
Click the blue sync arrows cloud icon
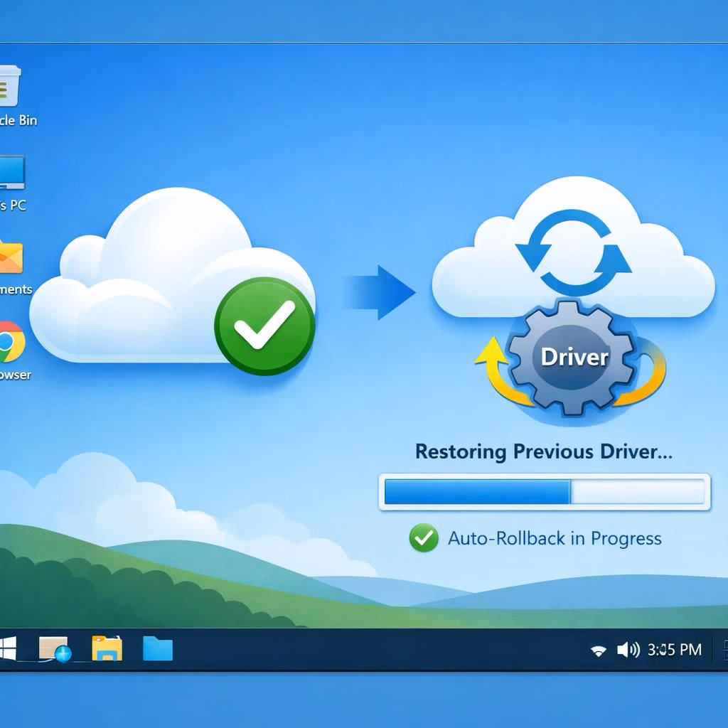pyautogui.click(x=574, y=252)
